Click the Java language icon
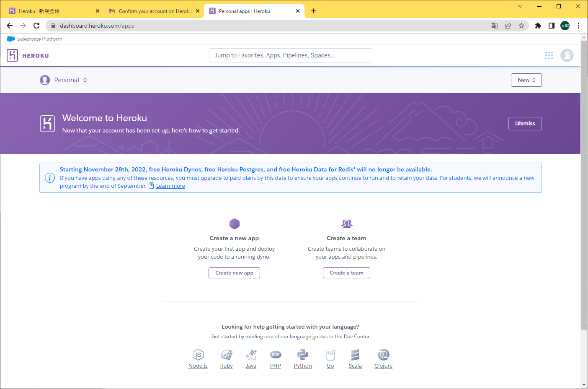The image size is (588, 389). (x=251, y=355)
